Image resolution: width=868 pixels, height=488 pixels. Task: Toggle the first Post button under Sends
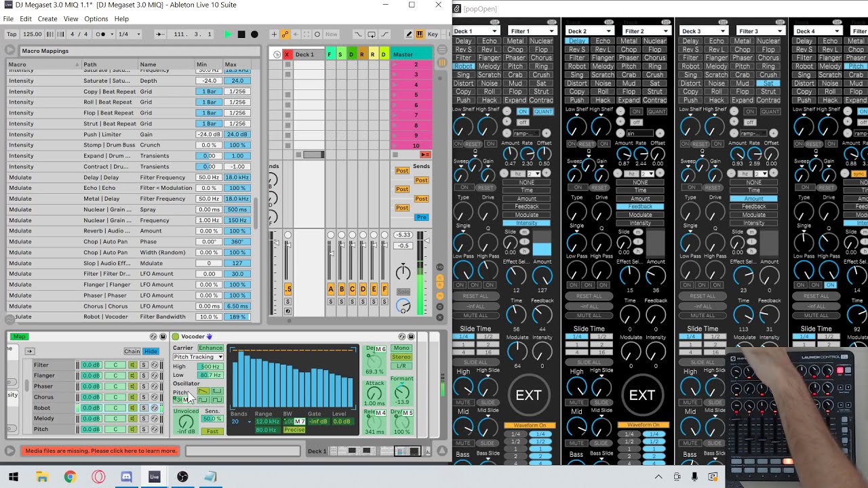[402, 171]
